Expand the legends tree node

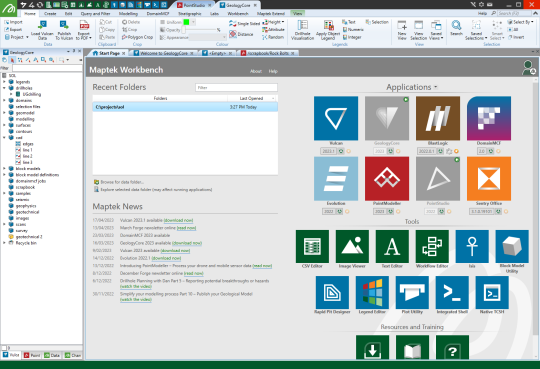(4, 82)
